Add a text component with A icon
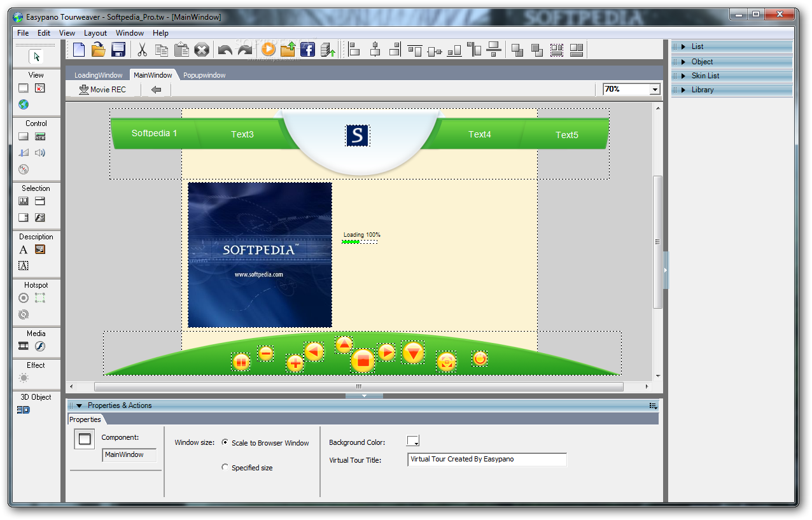Viewport: 812px width, 520px height. 24,249
